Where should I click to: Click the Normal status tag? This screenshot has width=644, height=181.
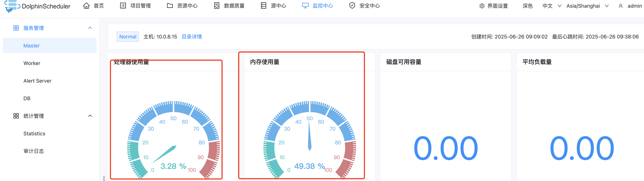(x=128, y=37)
